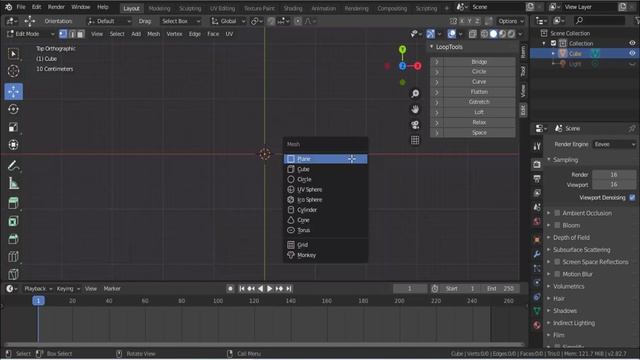Choose Plane from Mesh menu
Screen dimensions: 640x360
325,159
